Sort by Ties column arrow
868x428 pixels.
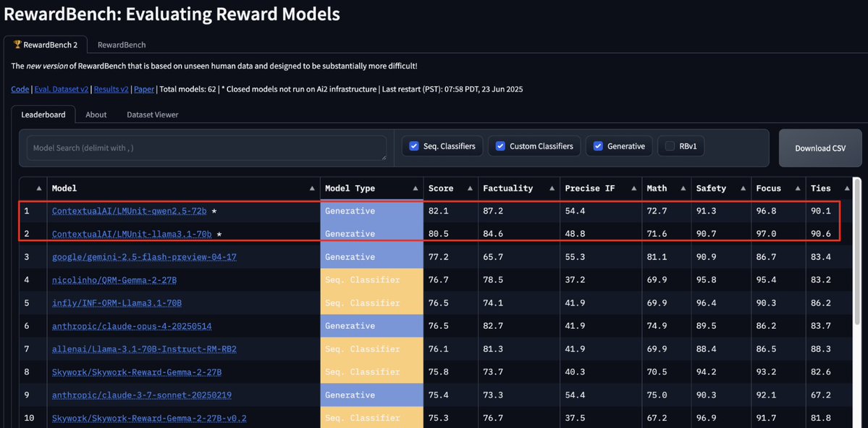(x=847, y=188)
